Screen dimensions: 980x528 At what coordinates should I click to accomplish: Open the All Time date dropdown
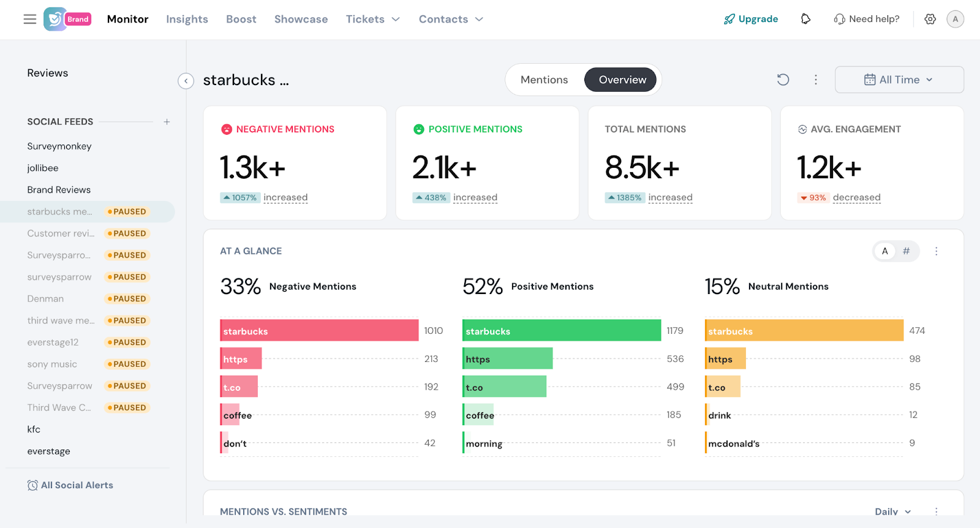(899, 80)
